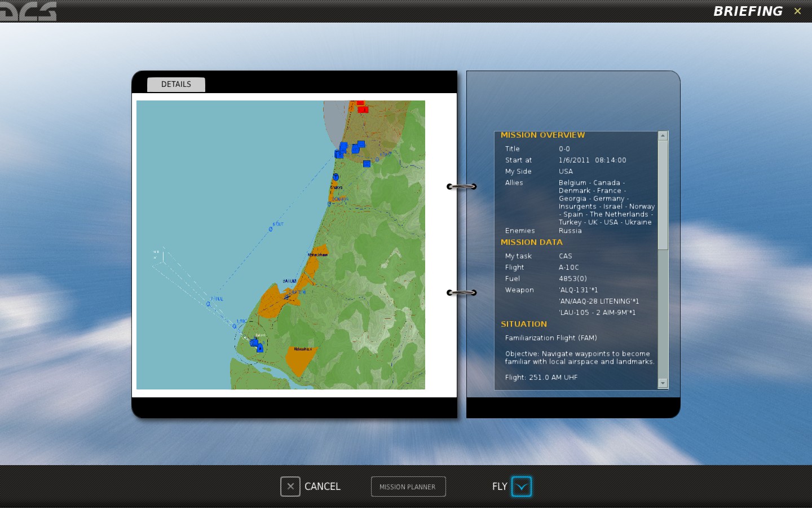Open the MISSION PLANNER
This screenshot has height=508, width=812.
pyautogui.click(x=408, y=487)
